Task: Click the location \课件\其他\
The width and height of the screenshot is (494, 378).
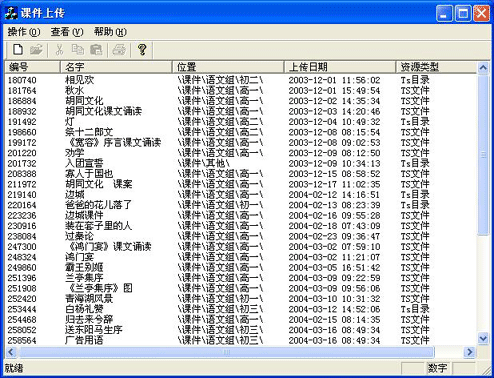Action: (x=203, y=163)
